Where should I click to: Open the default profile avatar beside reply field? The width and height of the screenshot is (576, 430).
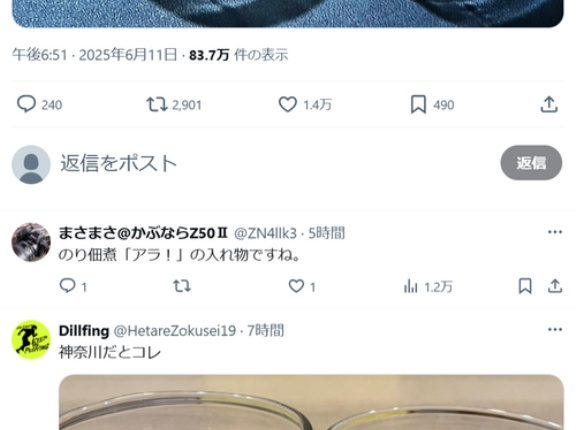tap(31, 164)
